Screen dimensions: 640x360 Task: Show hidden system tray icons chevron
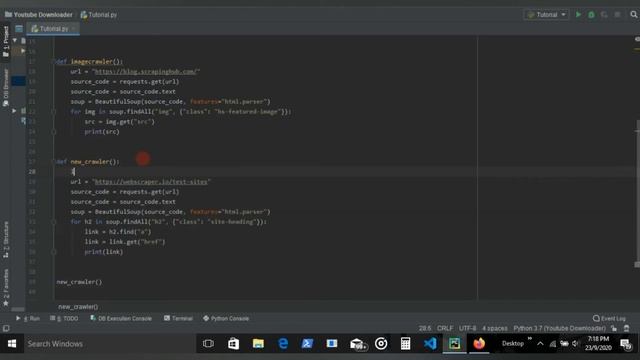(x=540, y=344)
